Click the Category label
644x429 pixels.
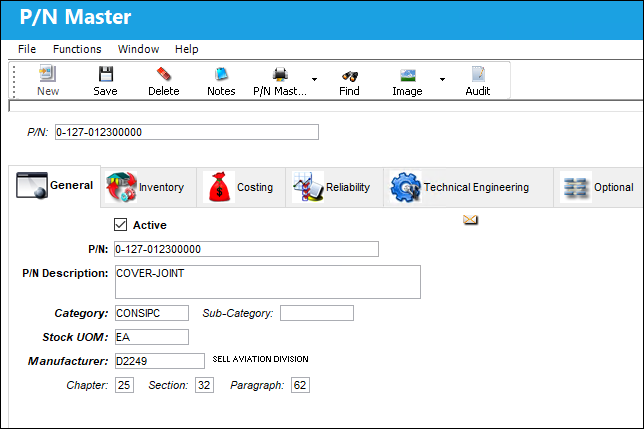tap(81, 313)
